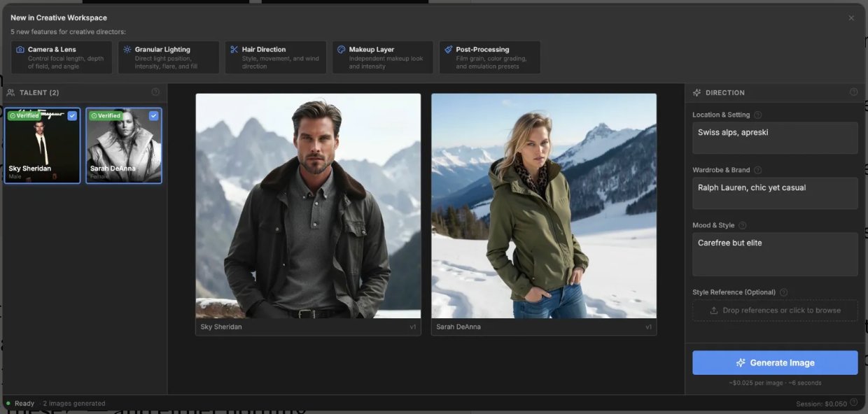Open the help icon in the Talent panel header

155,92
